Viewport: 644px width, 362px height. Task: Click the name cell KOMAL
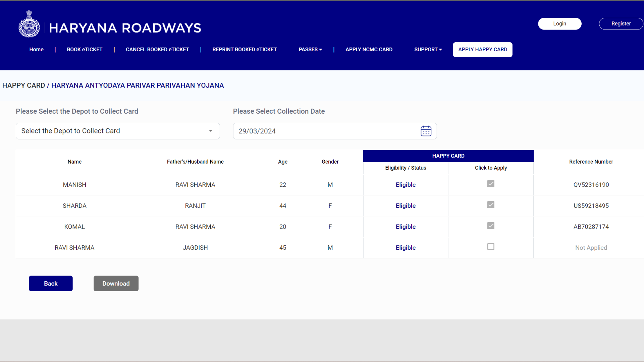click(74, 227)
